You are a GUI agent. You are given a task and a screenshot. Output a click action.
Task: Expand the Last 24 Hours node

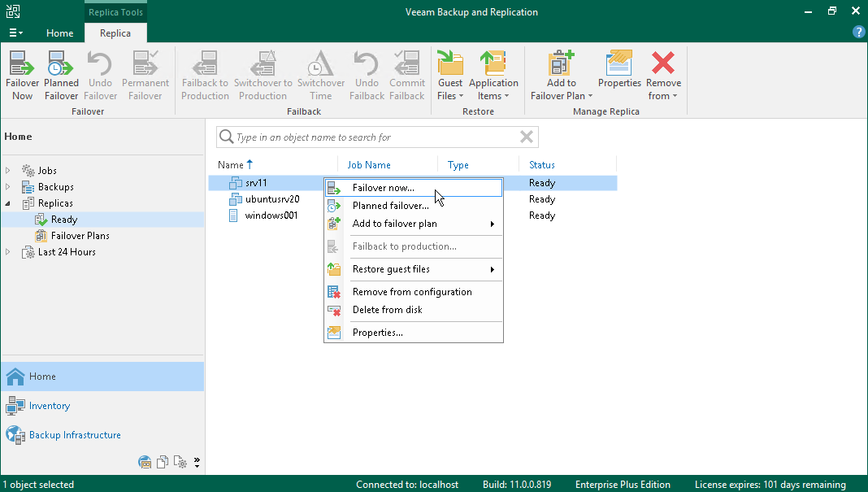(x=8, y=252)
